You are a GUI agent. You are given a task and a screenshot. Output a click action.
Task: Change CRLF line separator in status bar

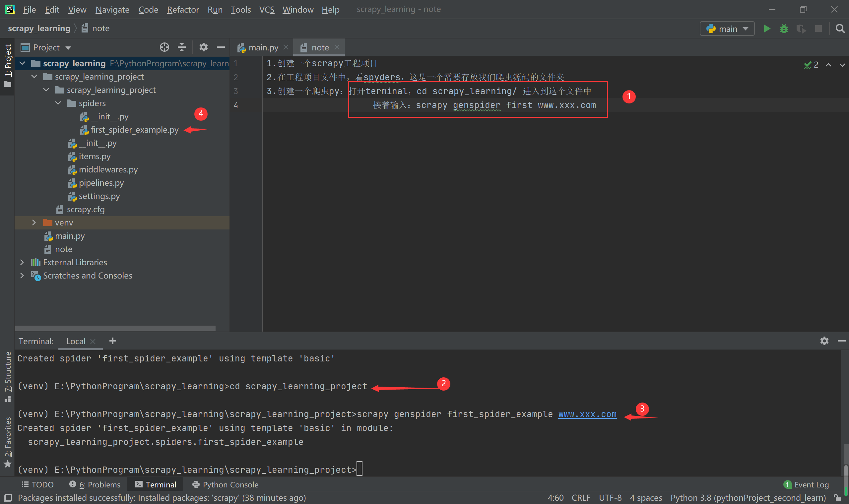tap(581, 498)
